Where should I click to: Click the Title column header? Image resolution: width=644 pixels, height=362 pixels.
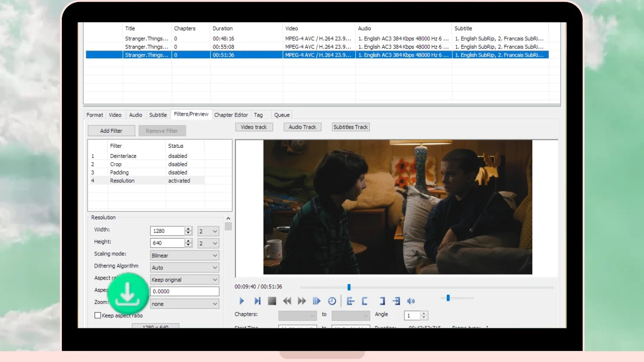tap(147, 29)
